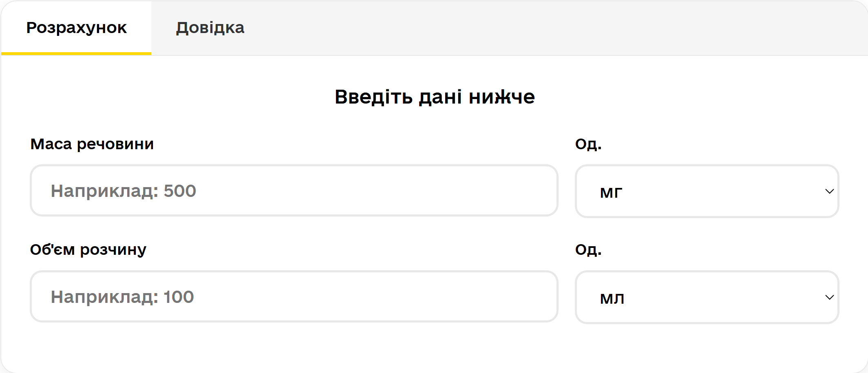Click the "Наприклад: 500" placeholder text

click(x=123, y=191)
